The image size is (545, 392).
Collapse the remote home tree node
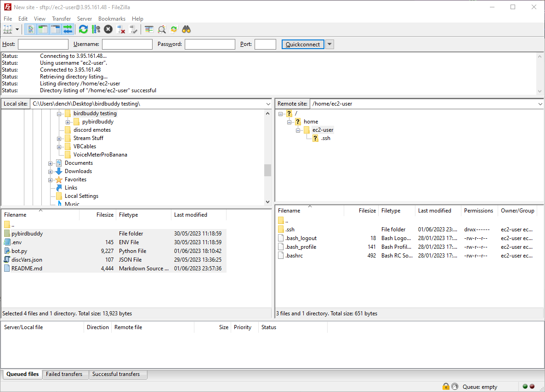click(x=289, y=122)
